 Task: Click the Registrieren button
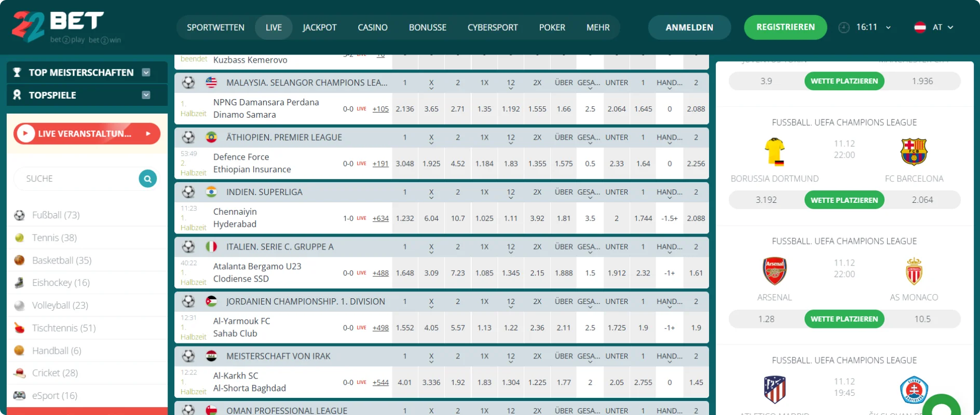[x=785, y=27]
